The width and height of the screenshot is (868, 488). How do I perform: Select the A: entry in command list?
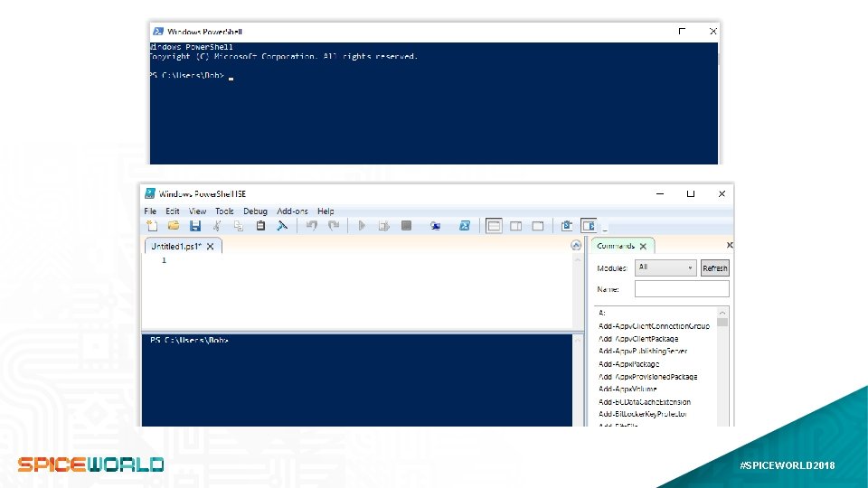[602, 313]
